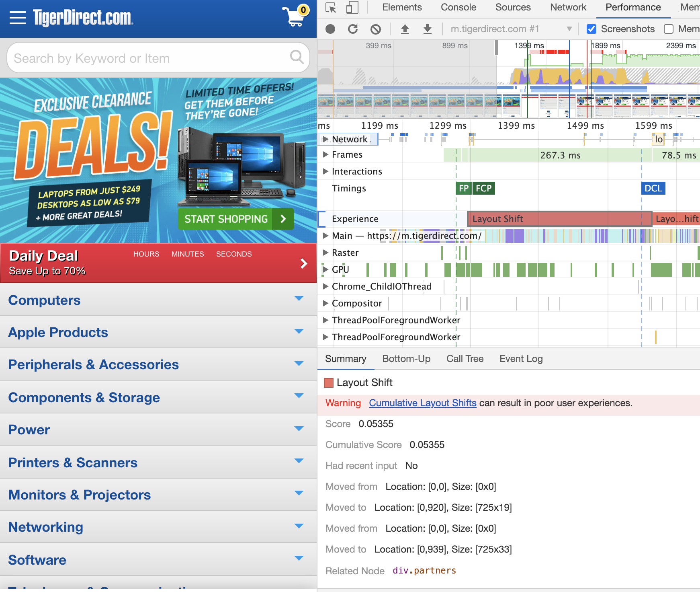Toggle the Memory checkbox

(669, 29)
